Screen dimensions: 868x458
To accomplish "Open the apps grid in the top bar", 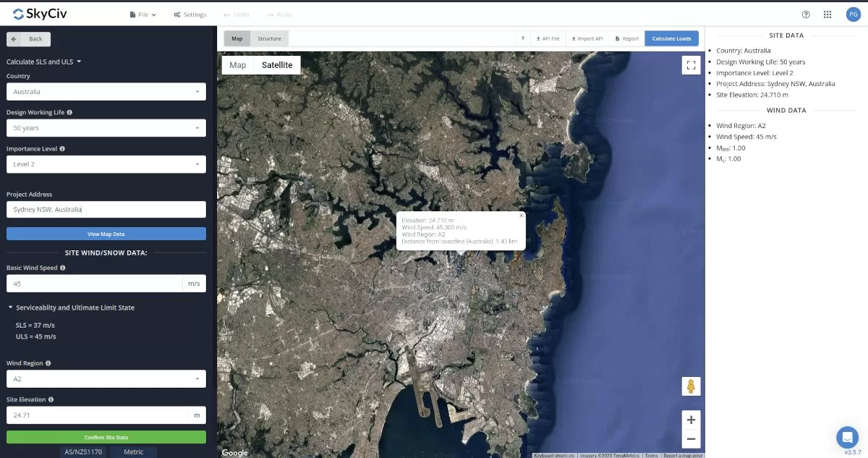I will (827, 14).
